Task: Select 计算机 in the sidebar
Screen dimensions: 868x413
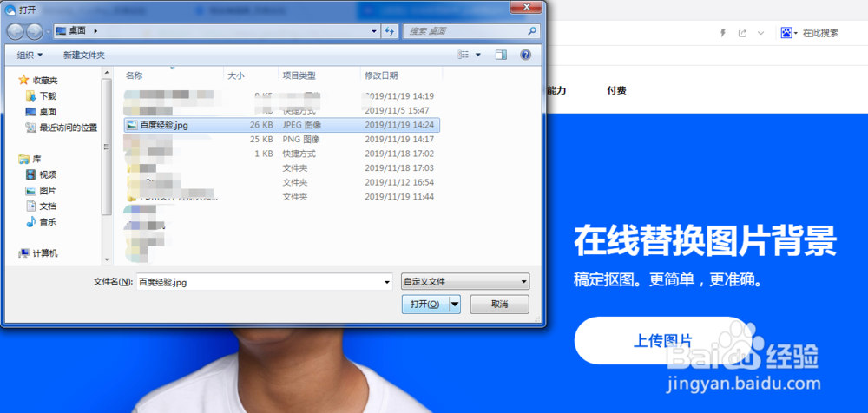Action: tap(38, 253)
